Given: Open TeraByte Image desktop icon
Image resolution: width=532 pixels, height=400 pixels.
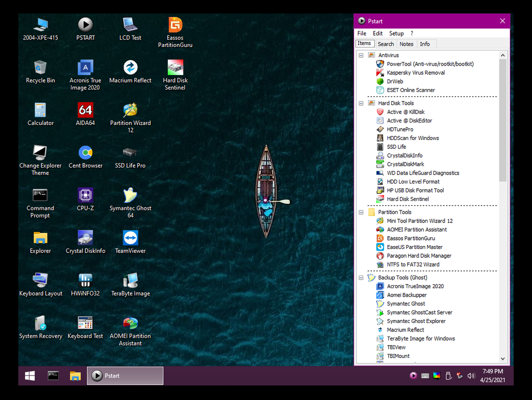Looking at the screenshot, I should pos(130,284).
